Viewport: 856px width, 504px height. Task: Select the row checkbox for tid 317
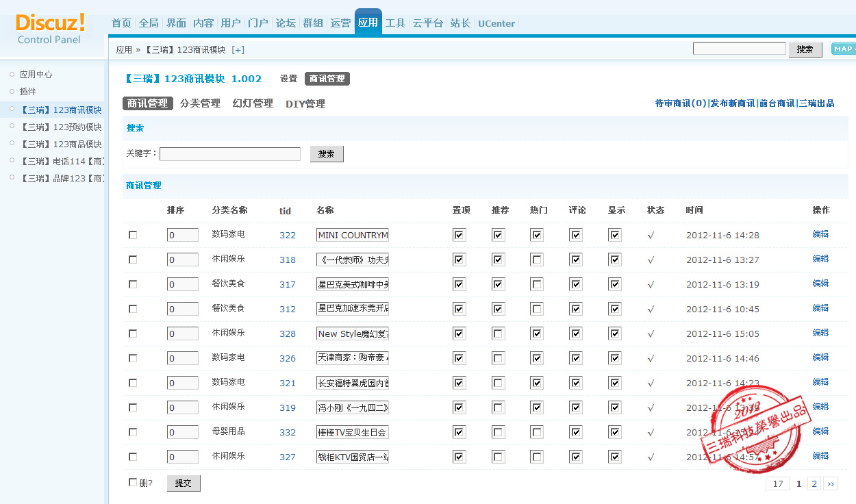133,284
